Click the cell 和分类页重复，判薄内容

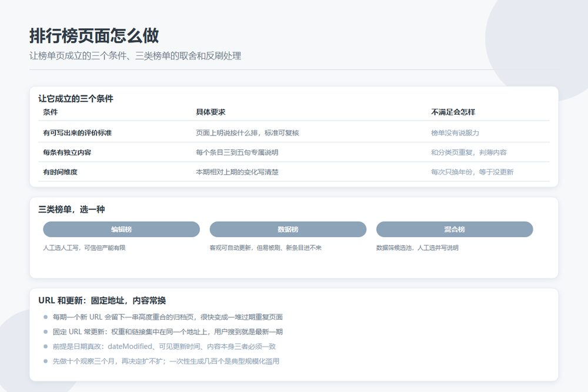tap(469, 152)
